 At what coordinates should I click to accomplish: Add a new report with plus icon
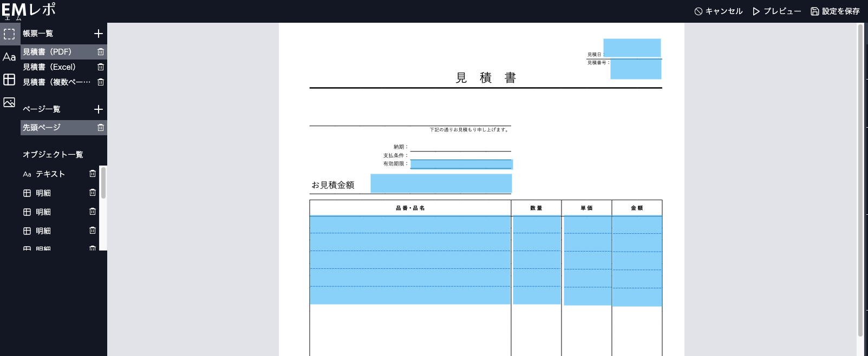pos(99,34)
